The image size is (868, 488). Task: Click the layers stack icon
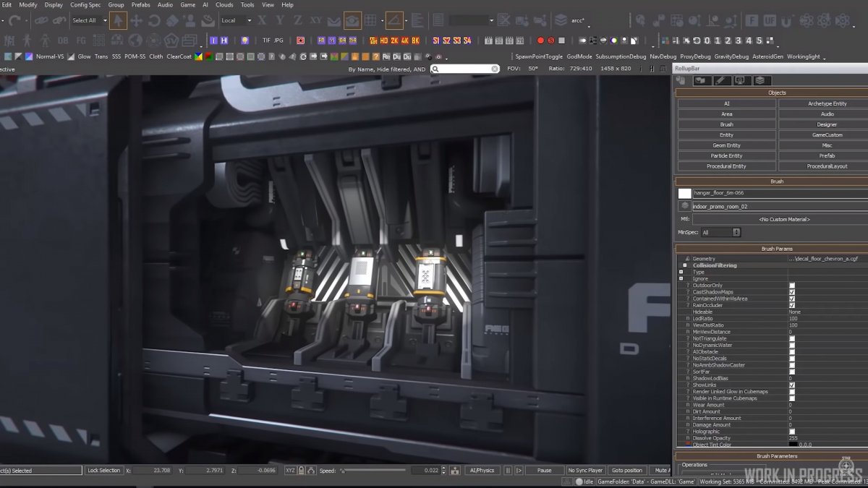coord(561,20)
